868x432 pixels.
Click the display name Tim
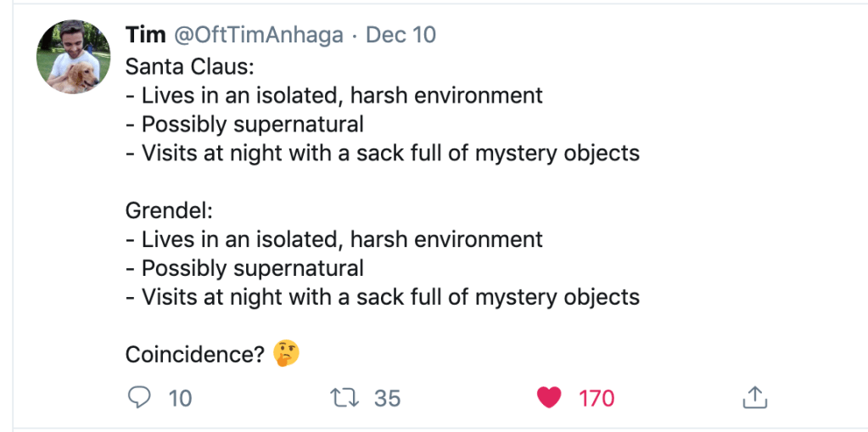(x=145, y=35)
